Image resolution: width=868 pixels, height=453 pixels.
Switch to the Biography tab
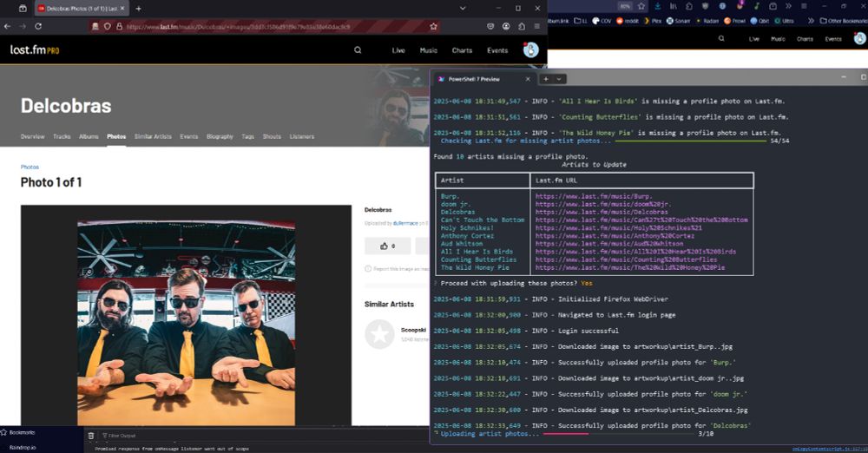[220, 136]
